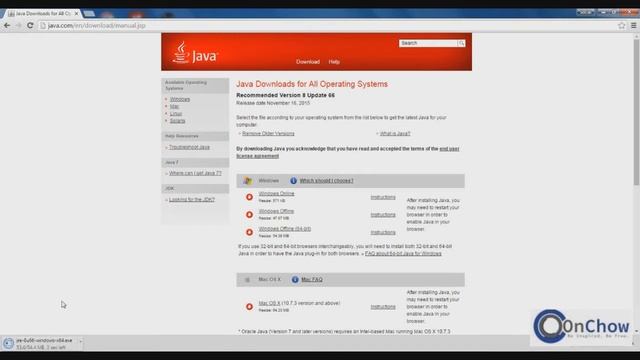Download the Mac OS X installer link
The width and height of the screenshot is (640, 360).
tap(269, 303)
